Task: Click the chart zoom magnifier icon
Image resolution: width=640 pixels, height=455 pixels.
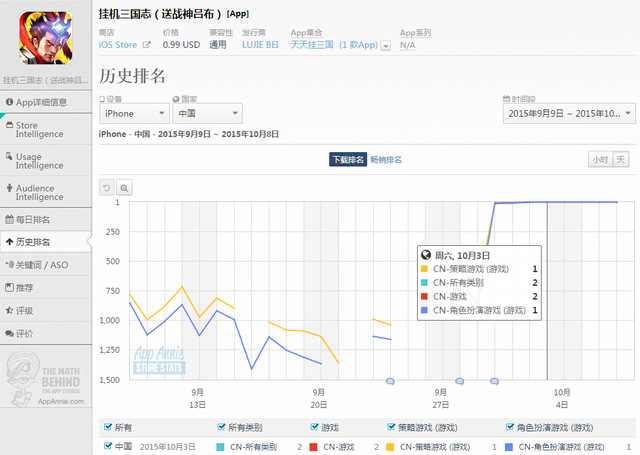Action: click(124, 187)
